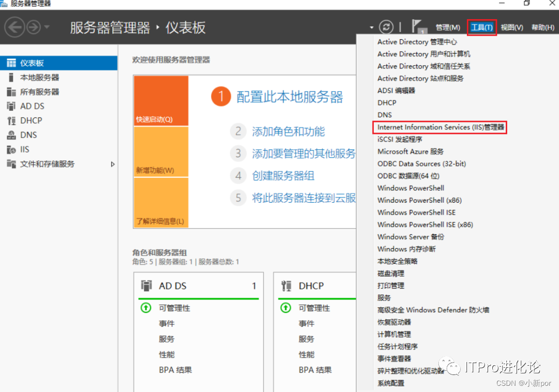Launch Windows PowerShell from Tools menu
559x392 pixels.
pos(410,188)
